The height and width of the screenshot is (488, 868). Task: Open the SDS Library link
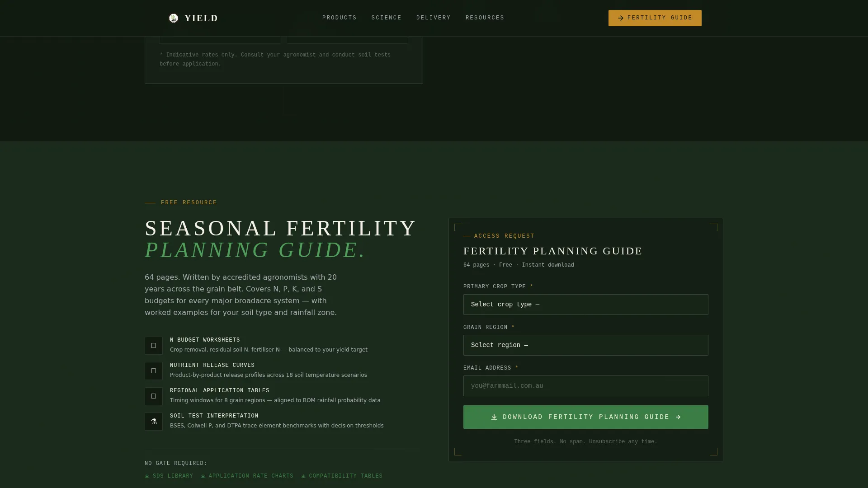[x=169, y=476]
